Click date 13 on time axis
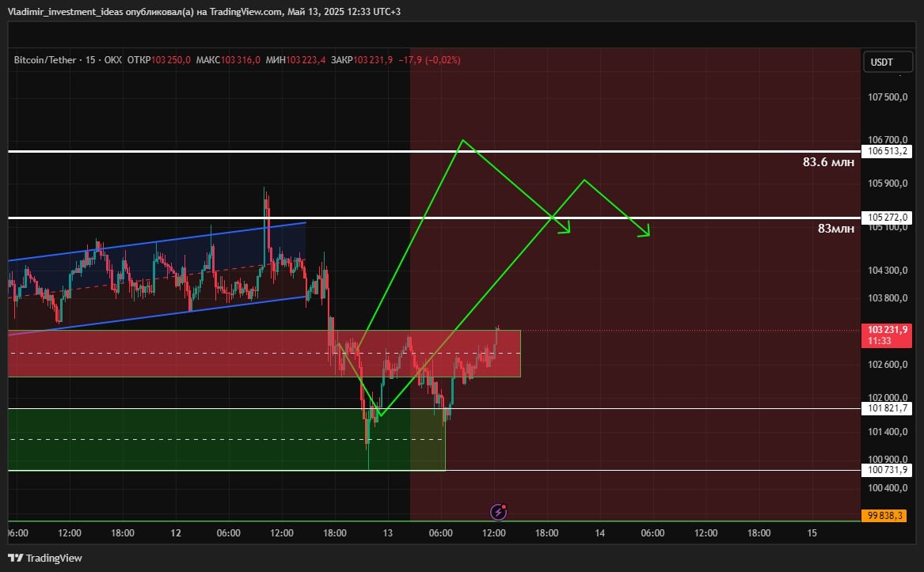 pos(388,533)
